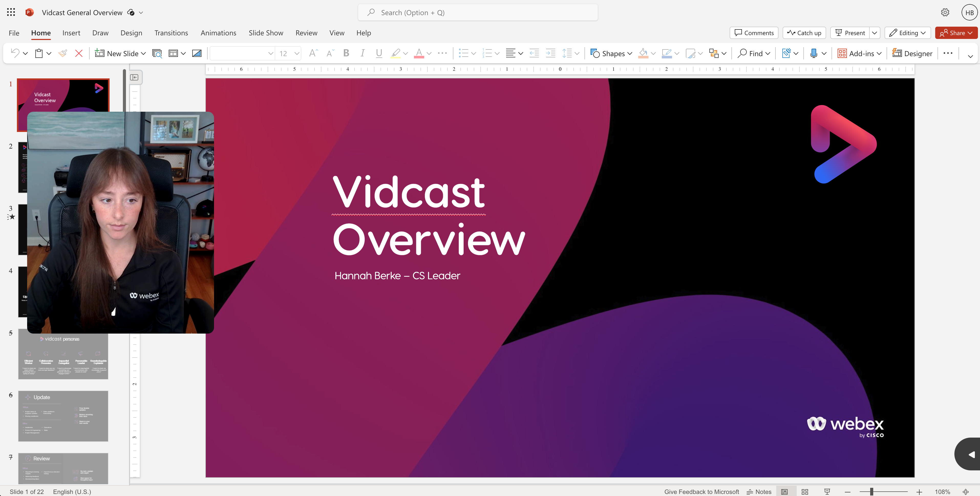980x496 pixels.
Task: Click the Bullets list icon
Action: (463, 53)
